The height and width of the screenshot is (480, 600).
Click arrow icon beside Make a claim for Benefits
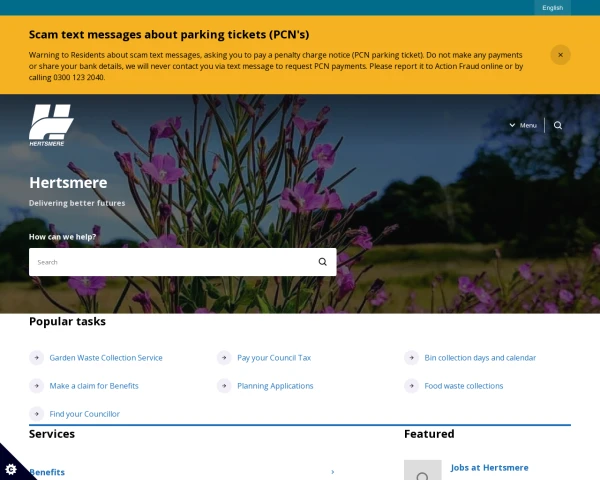coord(37,385)
